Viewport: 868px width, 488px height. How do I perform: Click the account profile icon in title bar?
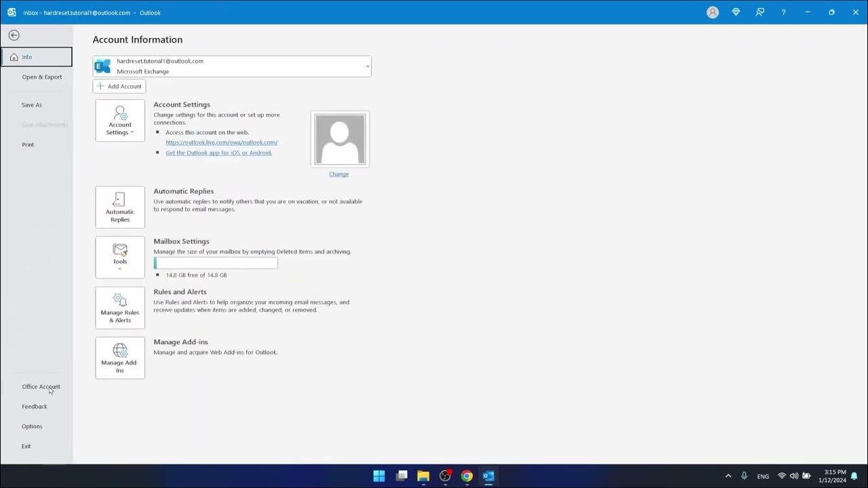tap(713, 12)
